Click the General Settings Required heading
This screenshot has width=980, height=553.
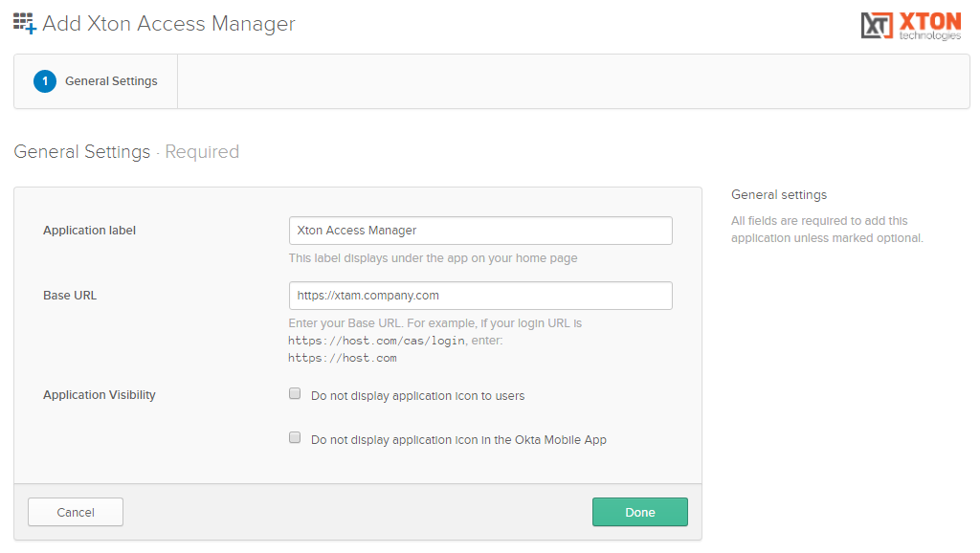(125, 151)
